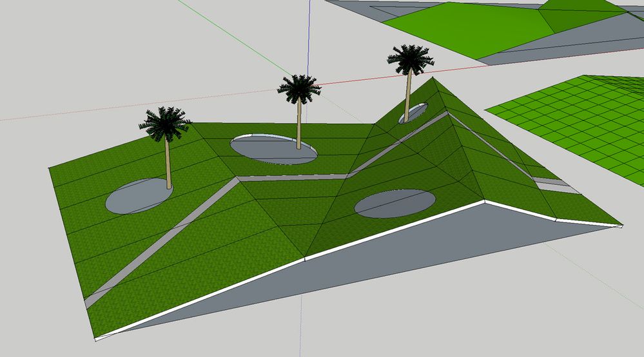Click the gray ellipse without any palm tree
This screenshot has width=644, height=357.
tap(395, 204)
